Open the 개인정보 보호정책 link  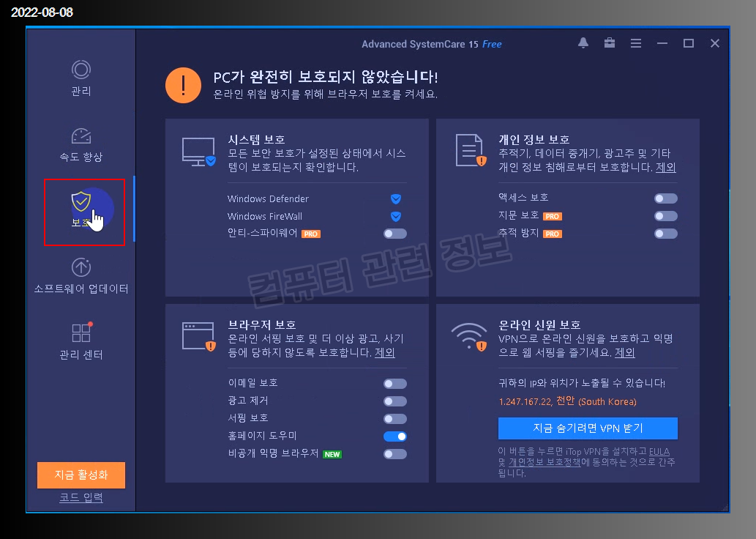(544, 462)
